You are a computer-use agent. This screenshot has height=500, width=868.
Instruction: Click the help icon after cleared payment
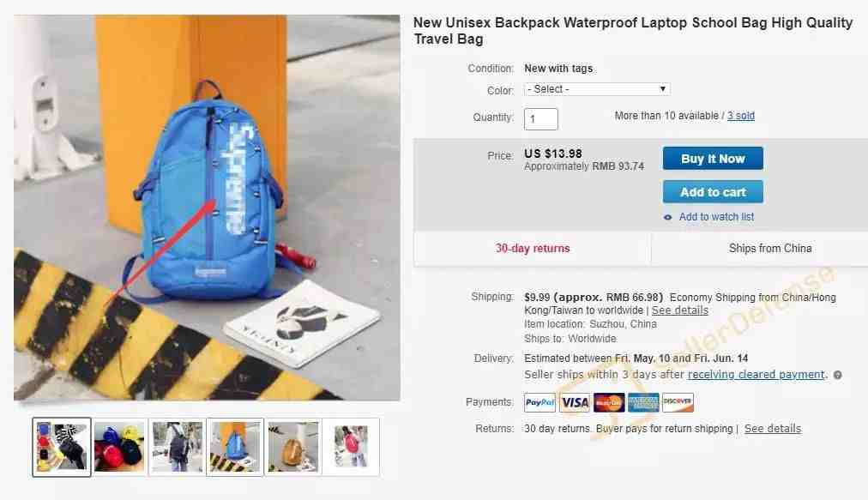838,375
